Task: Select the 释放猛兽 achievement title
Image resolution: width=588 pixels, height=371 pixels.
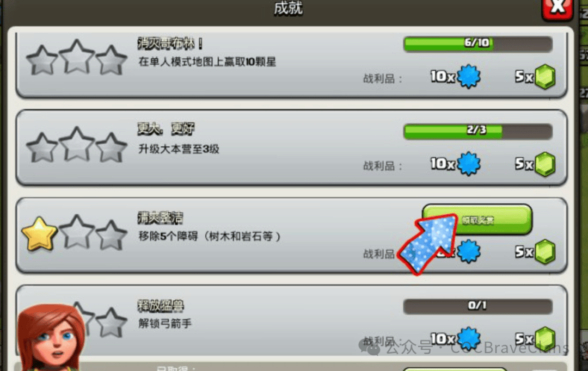Action: [x=161, y=306]
